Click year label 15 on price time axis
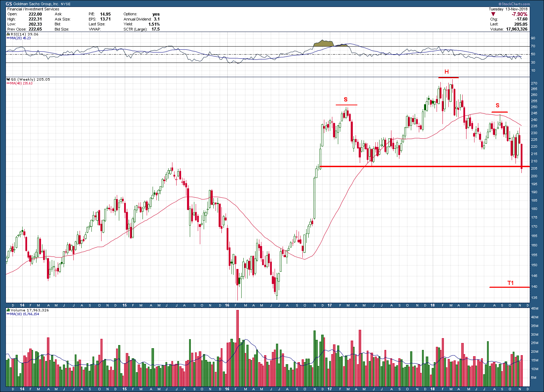The image size is (544, 392). click(124, 305)
